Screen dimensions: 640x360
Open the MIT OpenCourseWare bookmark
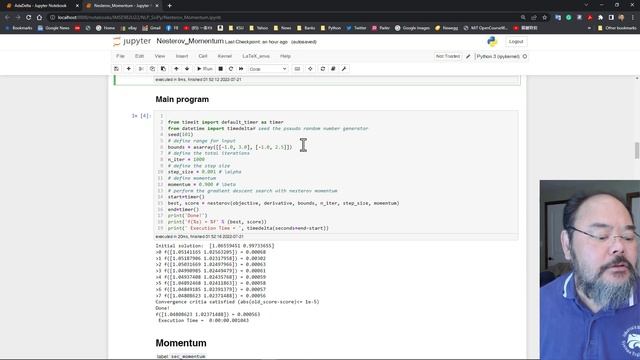click(x=486, y=28)
